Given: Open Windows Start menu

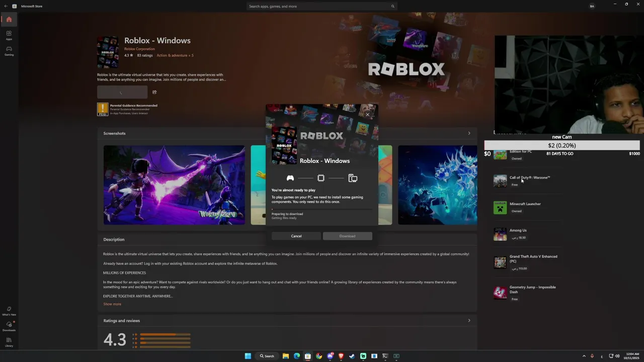Looking at the screenshot, I should 248,356.
